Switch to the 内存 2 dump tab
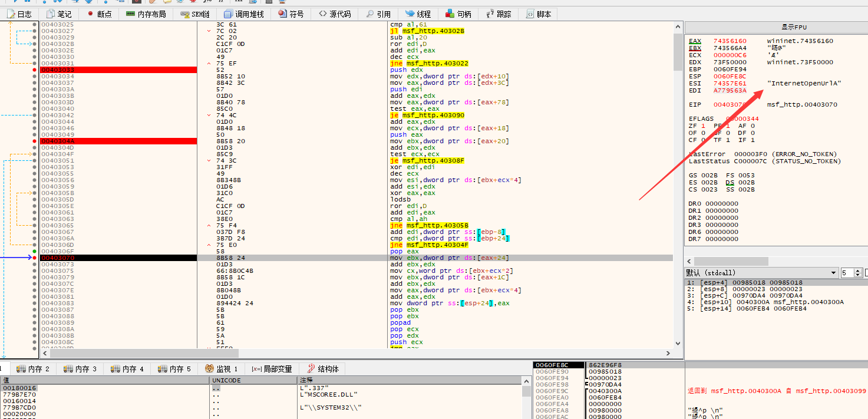Viewport: 868px width, 419px height. [32, 369]
